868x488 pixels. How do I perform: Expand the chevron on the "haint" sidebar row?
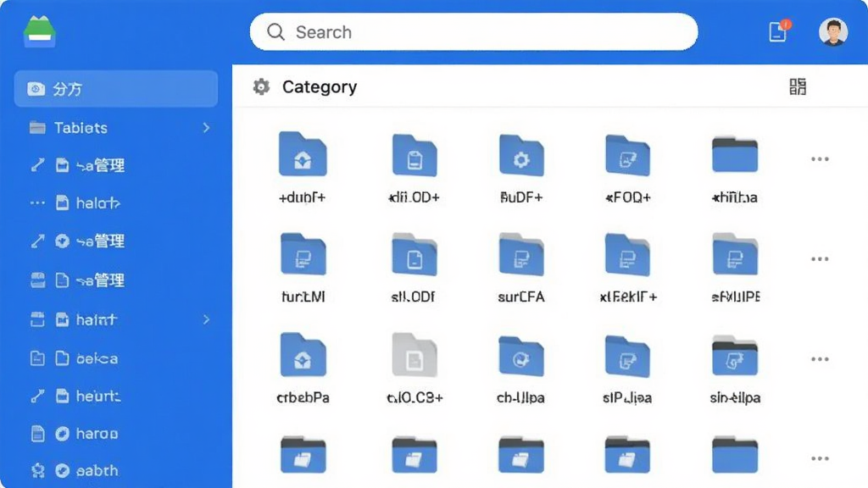pos(207,319)
